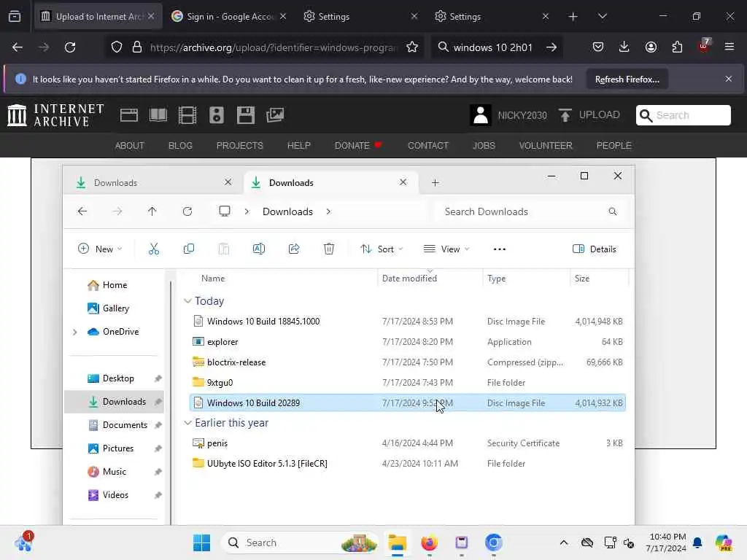747x560 pixels.
Task: Open the Firefox account profile icon
Action: 651,47
